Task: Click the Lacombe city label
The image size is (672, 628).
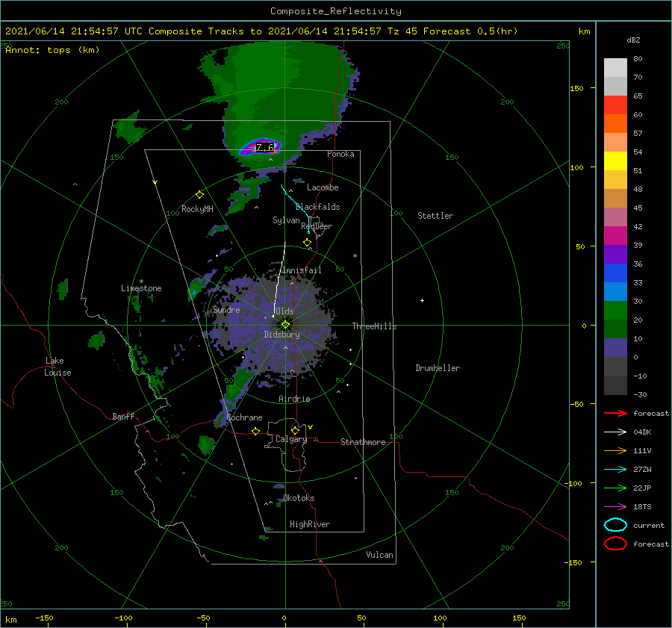Action: click(323, 187)
